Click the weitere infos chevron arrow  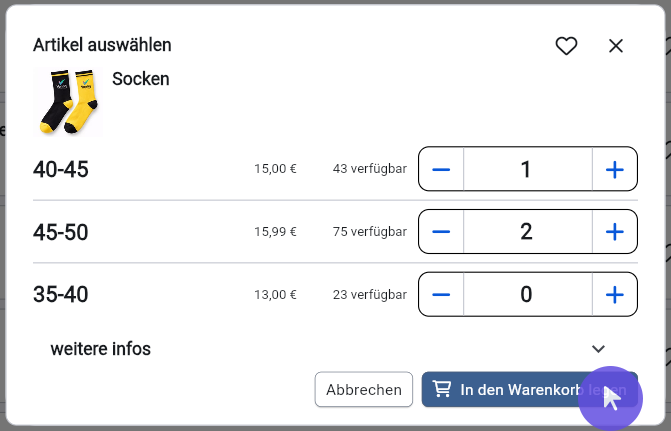tap(598, 349)
